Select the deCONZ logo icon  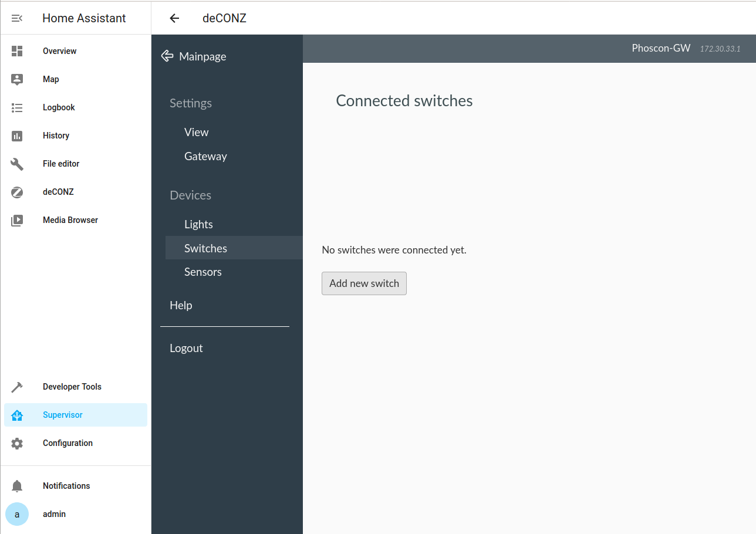coord(17,192)
